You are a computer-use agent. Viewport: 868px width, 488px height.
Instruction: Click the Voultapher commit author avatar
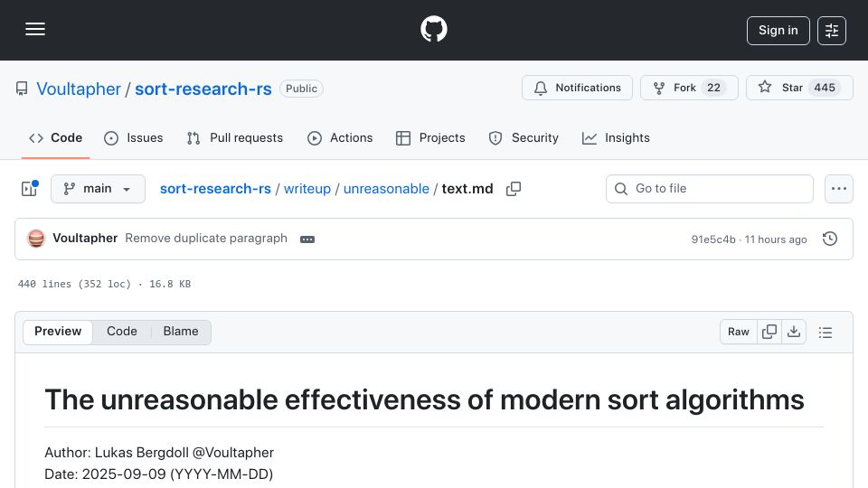point(36,239)
